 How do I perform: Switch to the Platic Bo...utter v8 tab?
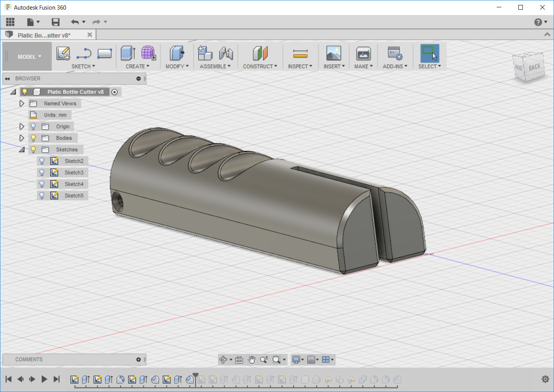42,35
